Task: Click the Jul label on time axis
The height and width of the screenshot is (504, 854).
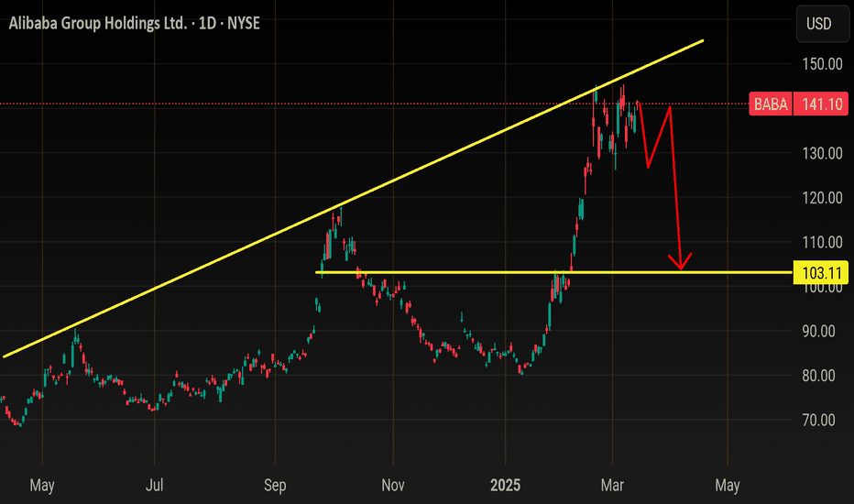Action: tap(154, 485)
